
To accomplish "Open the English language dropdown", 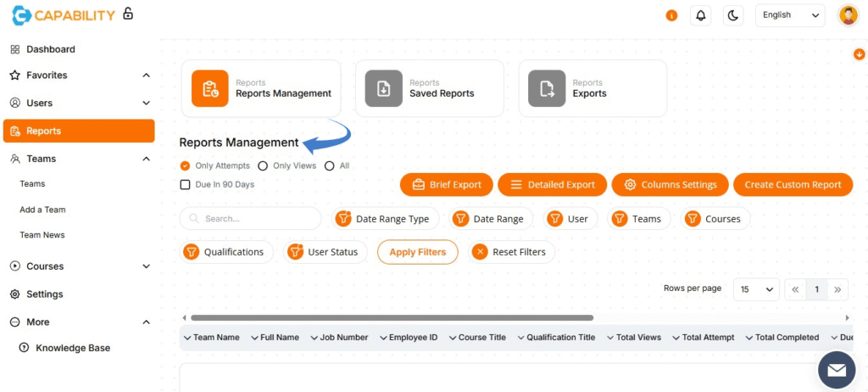I will tap(790, 15).
